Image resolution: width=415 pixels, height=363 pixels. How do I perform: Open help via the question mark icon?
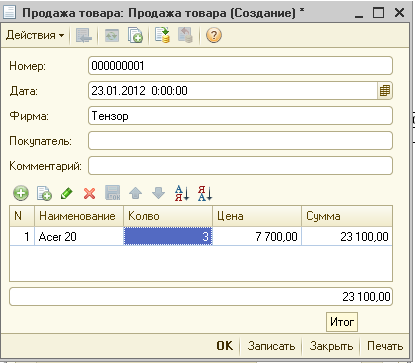tap(214, 35)
